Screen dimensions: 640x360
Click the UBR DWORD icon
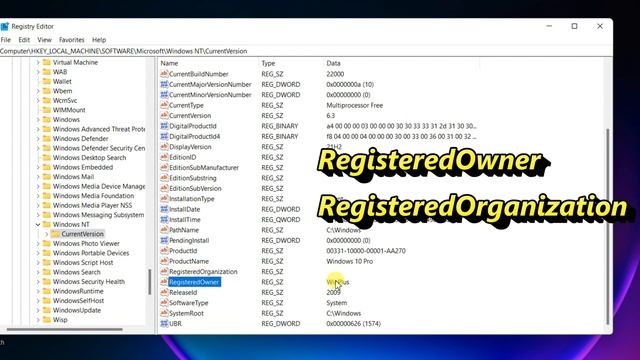point(164,324)
